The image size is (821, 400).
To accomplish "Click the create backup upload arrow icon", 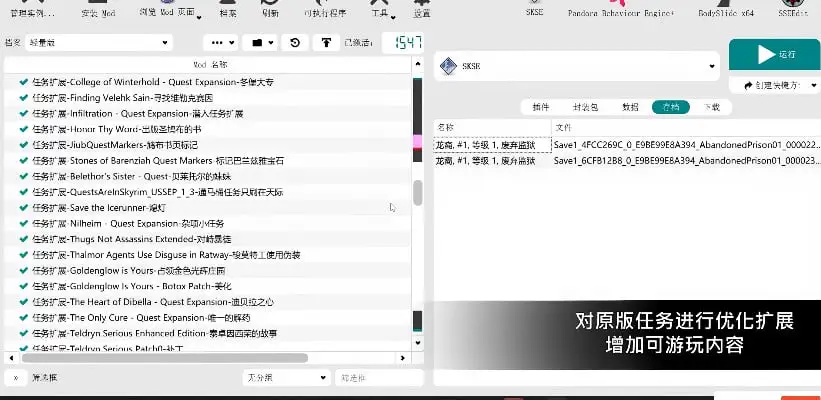I will pyautogui.click(x=326, y=42).
